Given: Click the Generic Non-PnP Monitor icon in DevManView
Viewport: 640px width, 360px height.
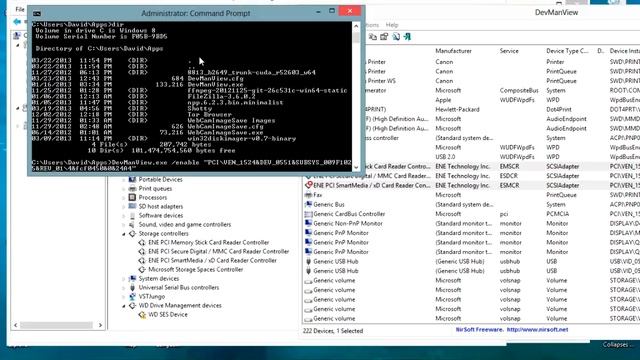Looking at the screenshot, I should click(x=309, y=223).
